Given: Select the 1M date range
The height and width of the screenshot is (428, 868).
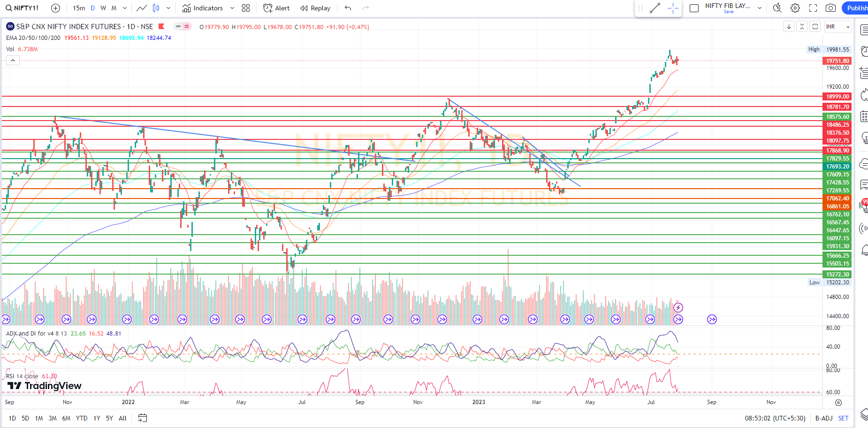Looking at the screenshot, I should [39, 418].
